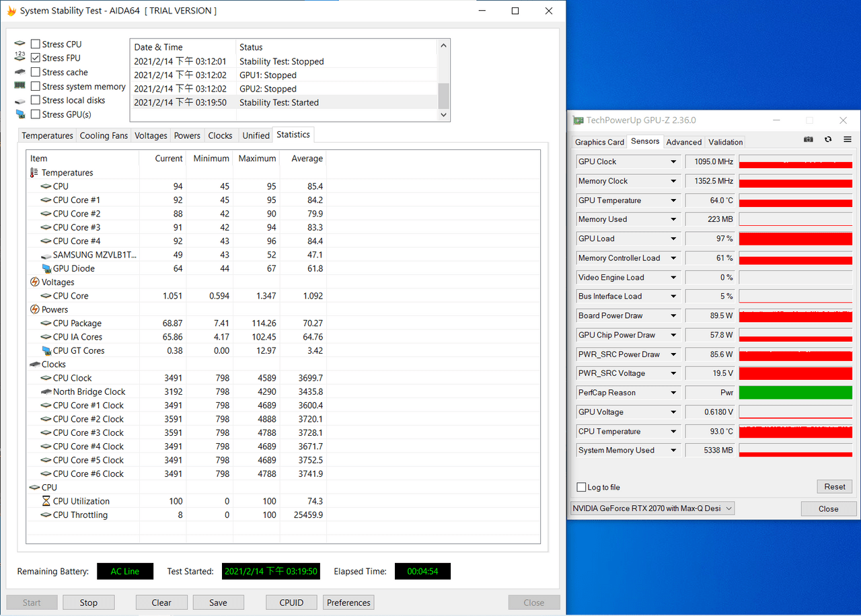
Task: Click the Clocks chip icon in statistics list
Action: 35,364
